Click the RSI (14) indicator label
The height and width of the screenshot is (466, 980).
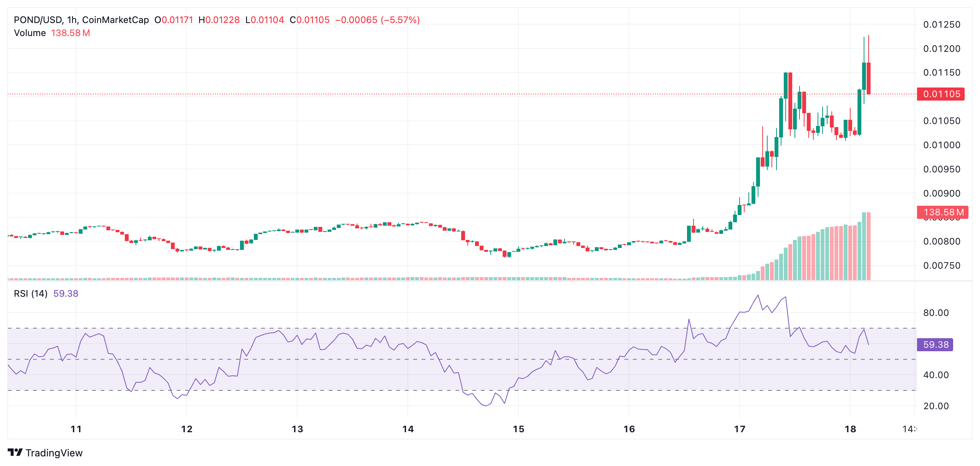coord(31,294)
